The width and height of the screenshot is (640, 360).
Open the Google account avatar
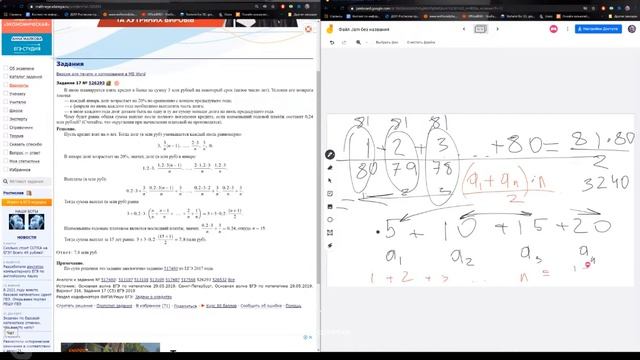tap(631, 29)
